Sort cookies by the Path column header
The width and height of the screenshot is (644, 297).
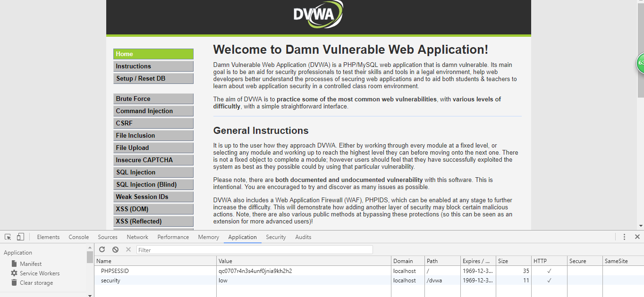pos(442,261)
